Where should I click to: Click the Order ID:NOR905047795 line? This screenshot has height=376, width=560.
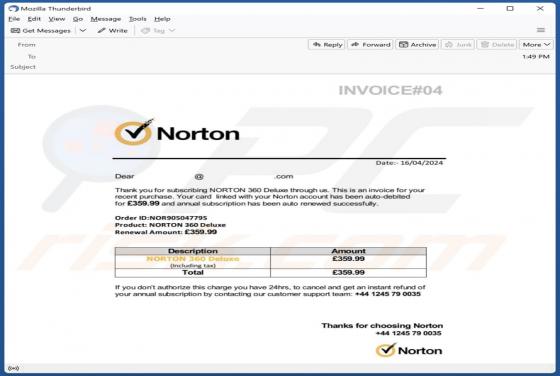tap(161, 218)
